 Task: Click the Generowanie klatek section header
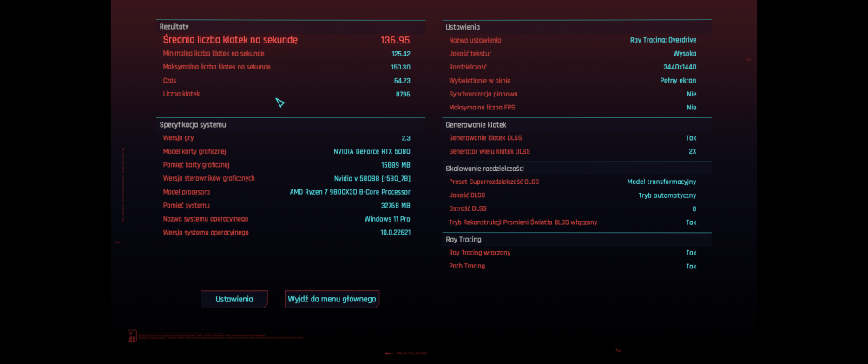(476, 124)
